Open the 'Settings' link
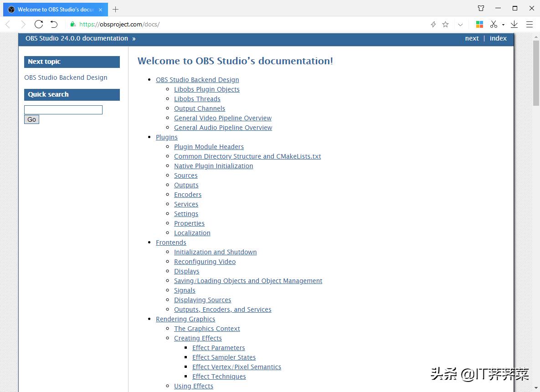The image size is (540, 392). pos(186,214)
